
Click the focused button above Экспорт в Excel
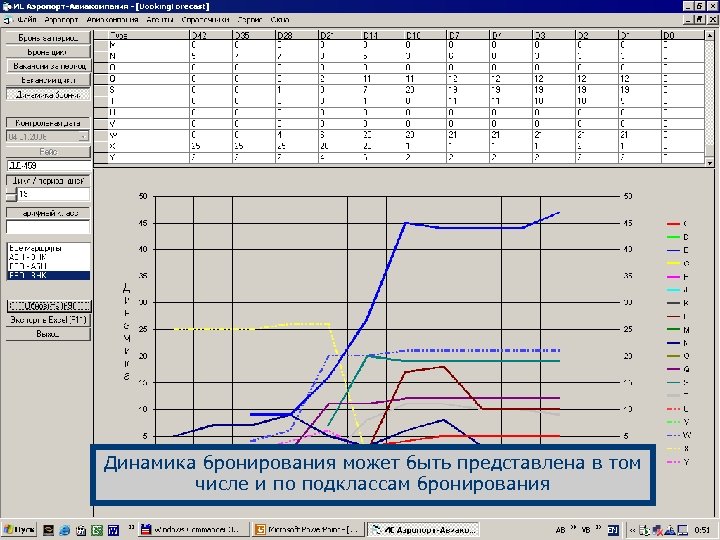pos(49,306)
